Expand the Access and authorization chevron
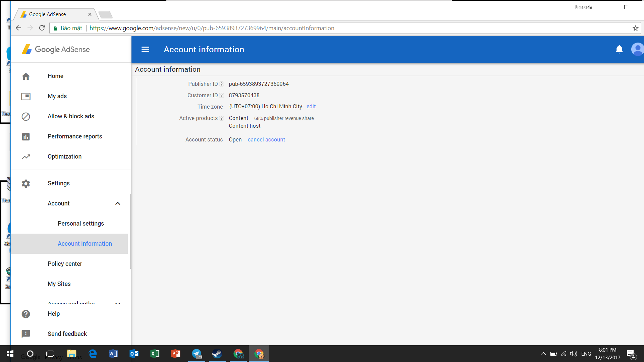The image size is (644, 362). [x=118, y=303]
